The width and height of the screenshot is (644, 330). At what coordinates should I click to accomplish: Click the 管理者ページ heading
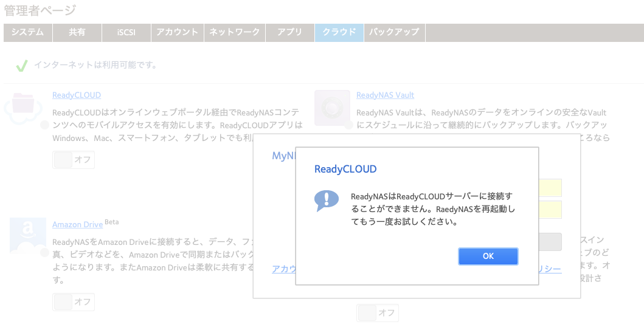(x=40, y=10)
